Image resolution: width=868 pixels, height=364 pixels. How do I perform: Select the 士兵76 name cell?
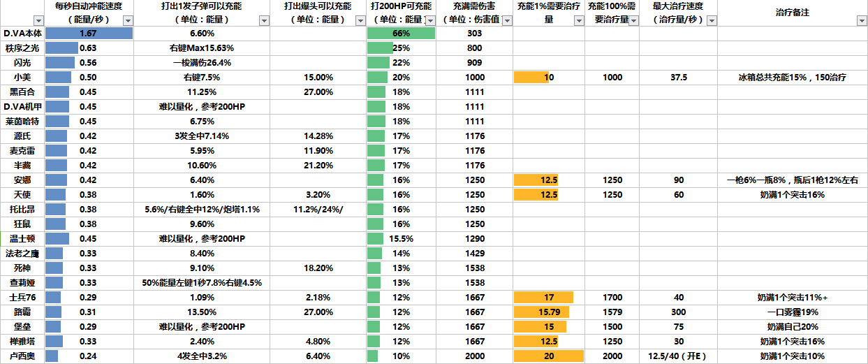click(22, 298)
